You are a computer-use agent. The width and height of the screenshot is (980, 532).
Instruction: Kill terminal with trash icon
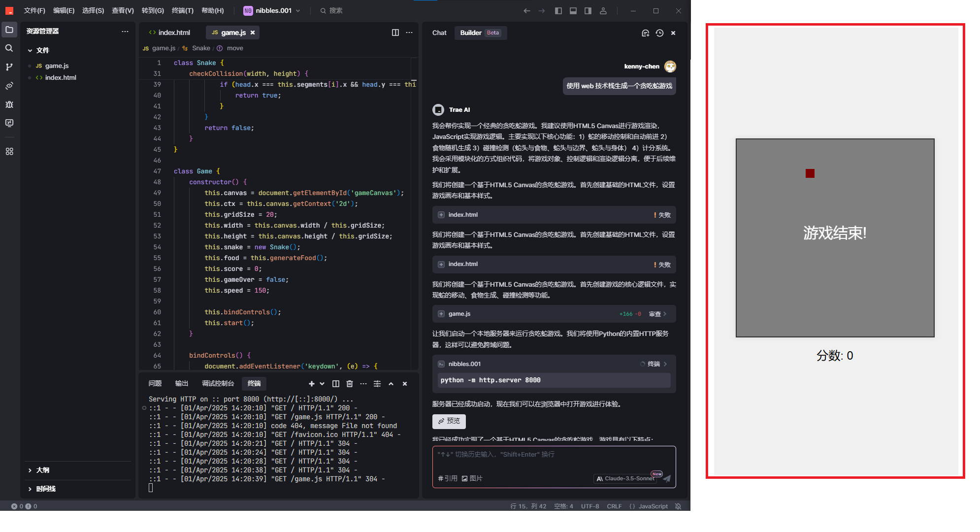(x=350, y=384)
